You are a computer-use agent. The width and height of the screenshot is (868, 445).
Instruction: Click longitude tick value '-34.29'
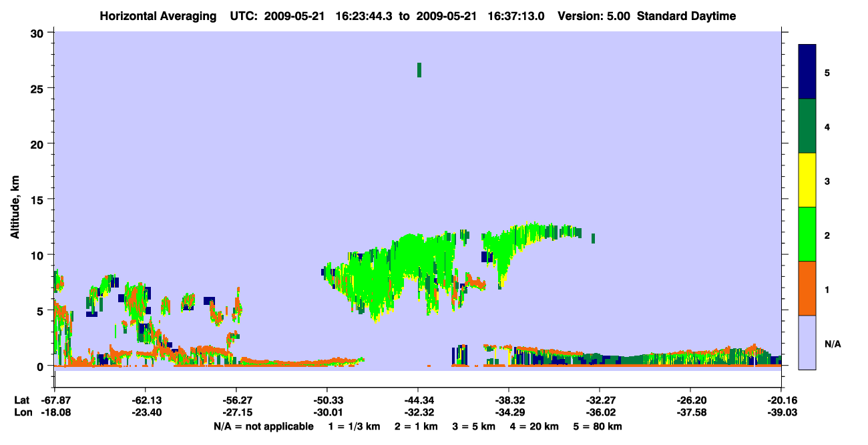pos(509,413)
